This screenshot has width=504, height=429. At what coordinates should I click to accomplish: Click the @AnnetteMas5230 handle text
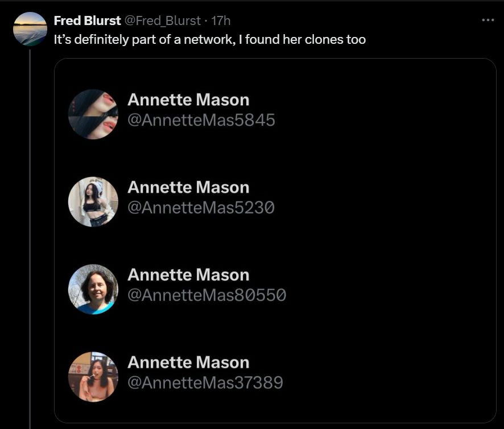[201, 208]
